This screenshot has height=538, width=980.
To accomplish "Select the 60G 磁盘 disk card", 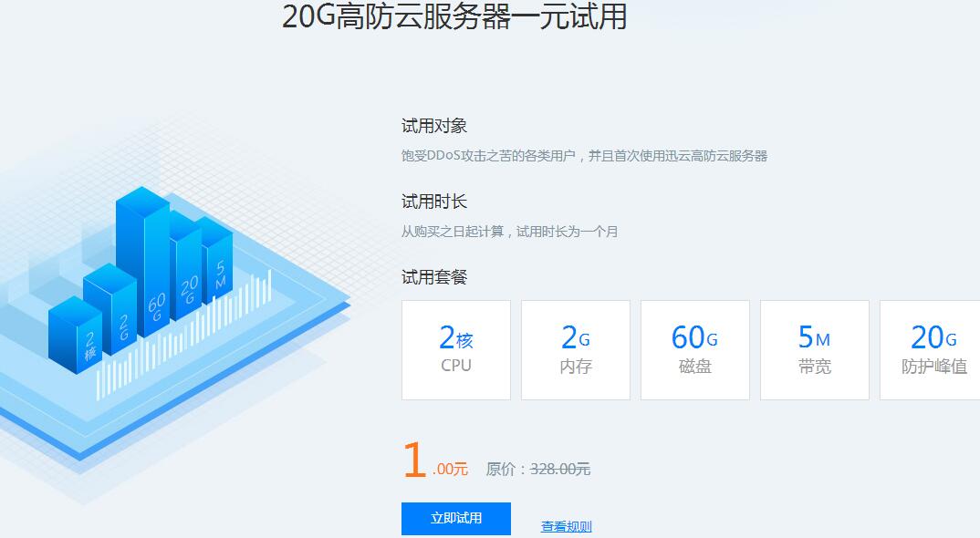I will (x=694, y=349).
